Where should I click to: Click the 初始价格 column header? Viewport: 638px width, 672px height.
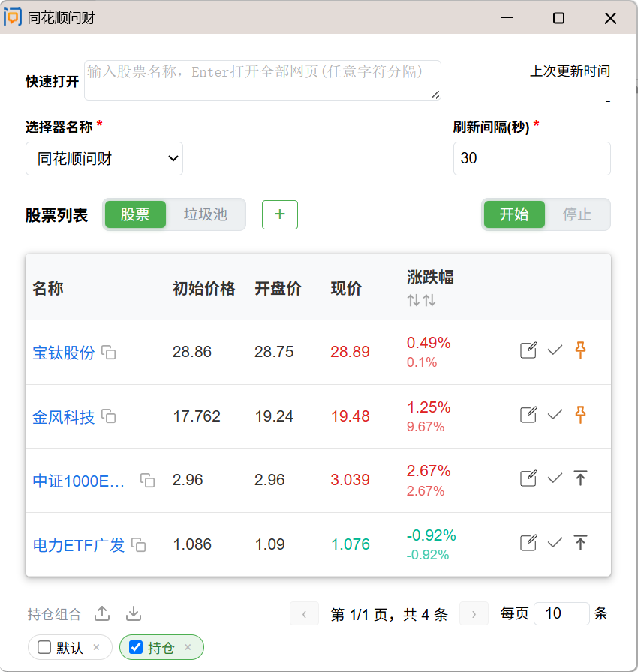(204, 288)
